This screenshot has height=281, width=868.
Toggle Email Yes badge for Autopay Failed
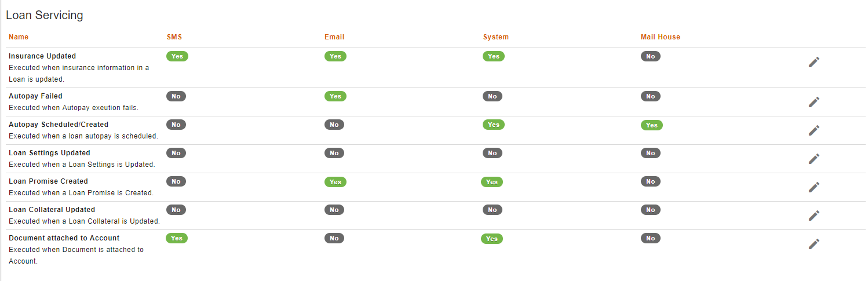(335, 96)
